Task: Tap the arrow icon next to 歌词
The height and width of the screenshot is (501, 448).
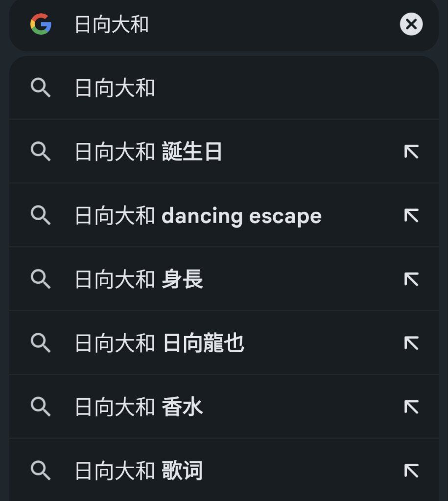Action: [x=411, y=470]
